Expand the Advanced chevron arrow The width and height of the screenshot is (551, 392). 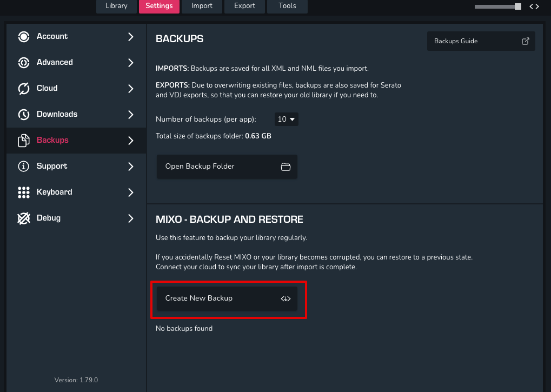click(x=131, y=63)
